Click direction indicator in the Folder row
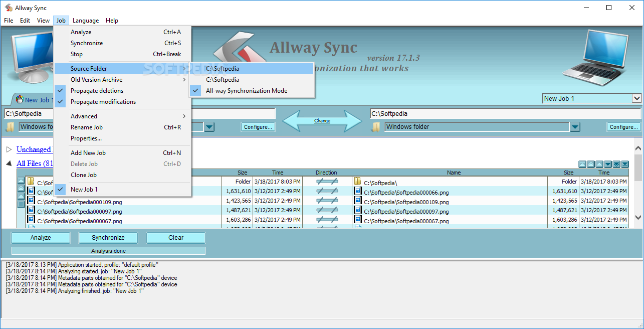The height and width of the screenshot is (329, 644). tap(327, 182)
